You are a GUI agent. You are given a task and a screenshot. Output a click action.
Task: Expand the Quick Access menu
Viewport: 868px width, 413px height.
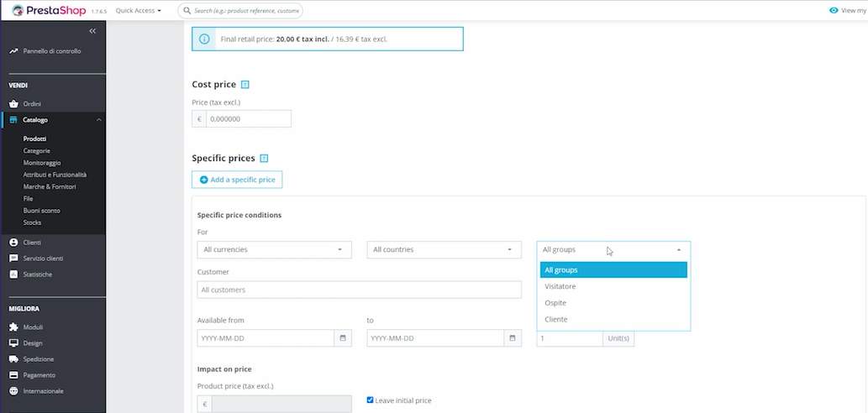pyautogui.click(x=138, y=11)
